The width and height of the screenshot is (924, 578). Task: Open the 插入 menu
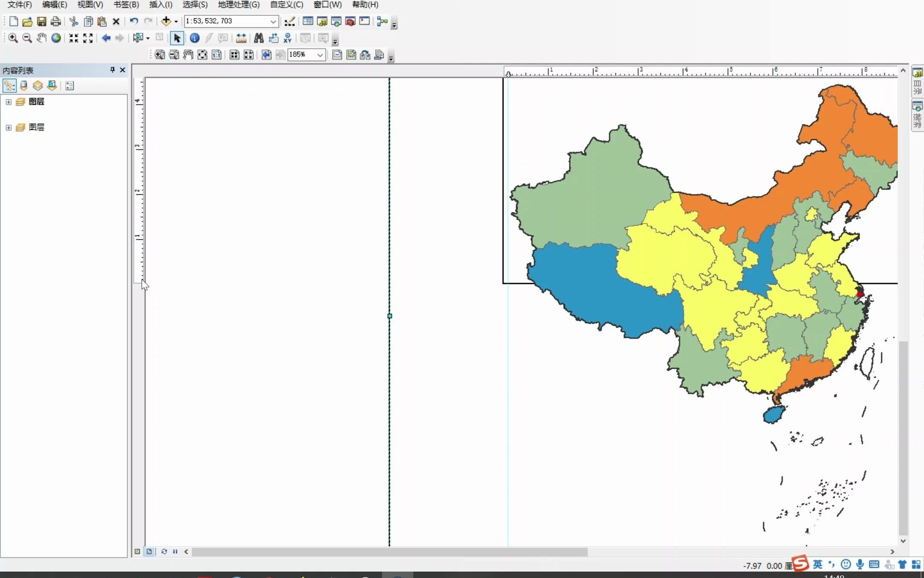[160, 5]
